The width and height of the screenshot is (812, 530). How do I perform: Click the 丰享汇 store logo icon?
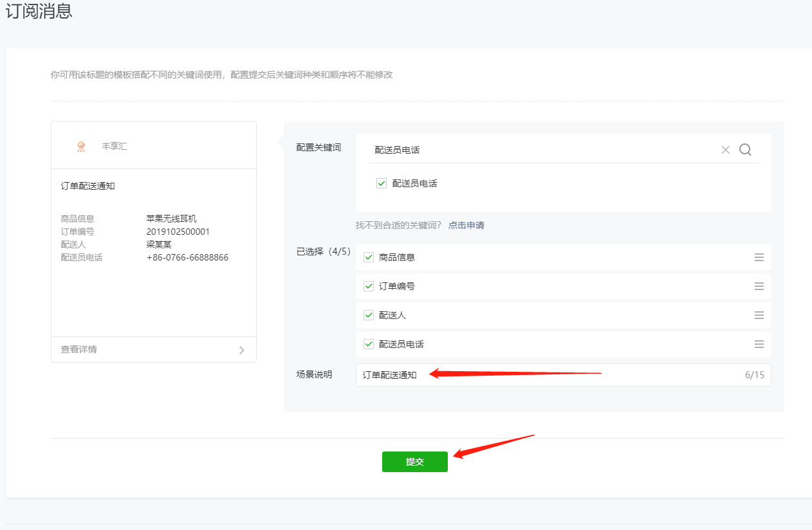pyautogui.click(x=80, y=146)
